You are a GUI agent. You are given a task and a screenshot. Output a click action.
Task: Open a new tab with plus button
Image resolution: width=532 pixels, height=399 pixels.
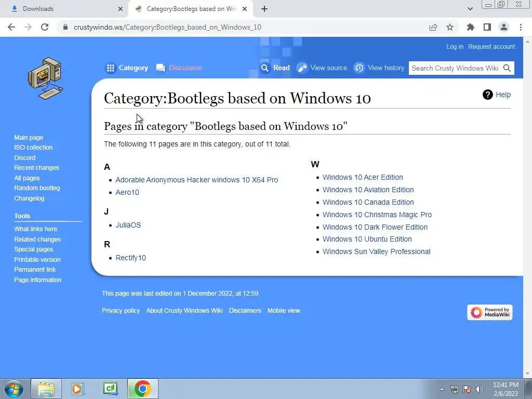(x=264, y=9)
